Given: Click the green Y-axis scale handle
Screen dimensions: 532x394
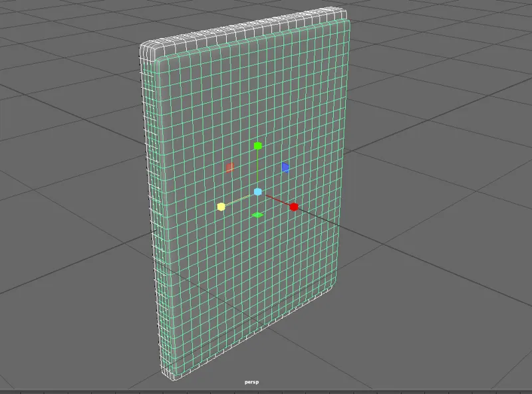Looking at the screenshot, I should pyautogui.click(x=257, y=146).
